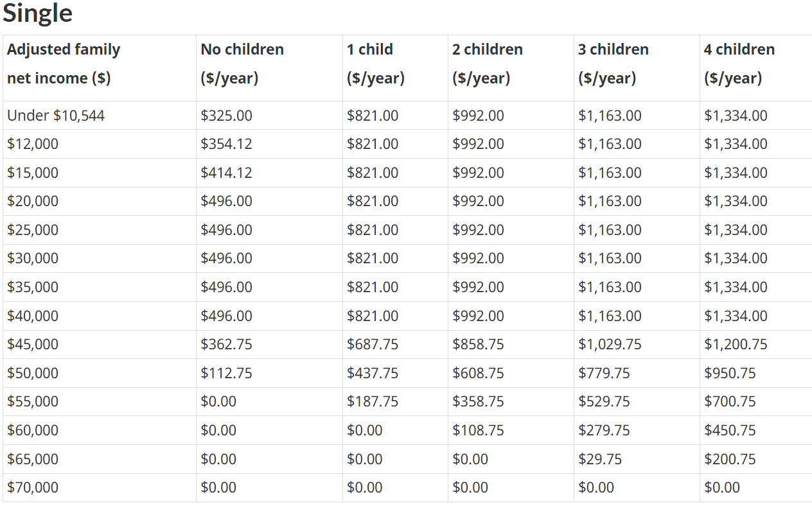Select the $358.75 amount for 2 children
This screenshot has width=812, height=506.
click(478, 401)
